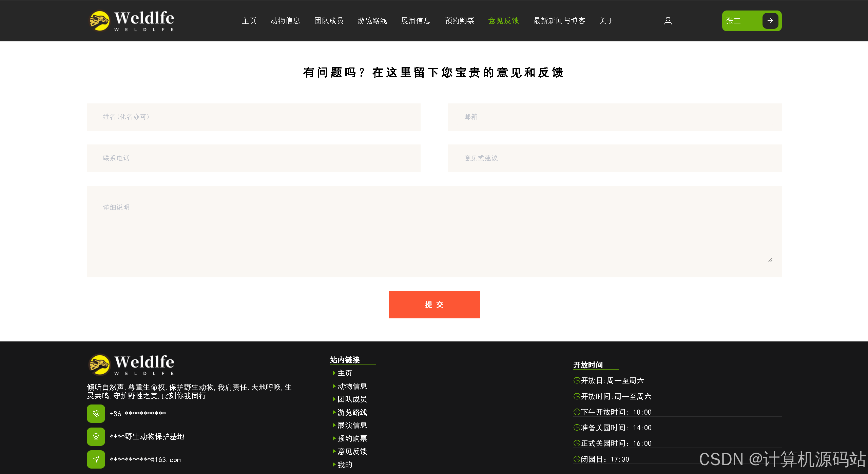Focus the 意见或建议 input field
The width and height of the screenshot is (868, 474).
615,158
